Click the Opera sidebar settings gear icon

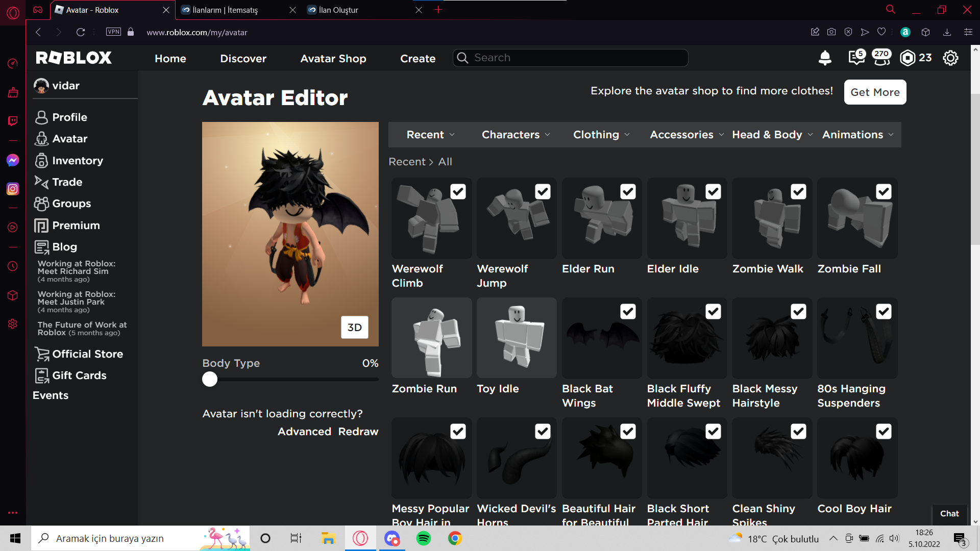pos(13,324)
